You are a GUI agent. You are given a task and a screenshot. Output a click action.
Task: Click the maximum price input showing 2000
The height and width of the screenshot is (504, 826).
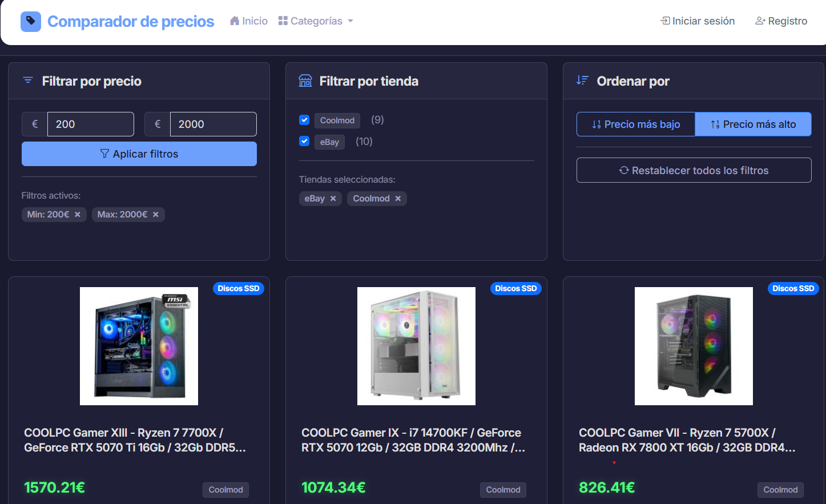click(213, 124)
